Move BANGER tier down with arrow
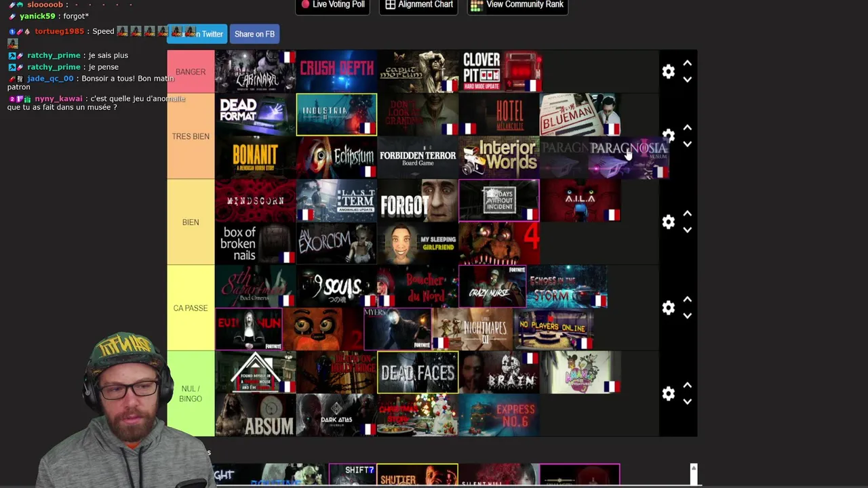The height and width of the screenshot is (488, 868). [x=687, y=79]
